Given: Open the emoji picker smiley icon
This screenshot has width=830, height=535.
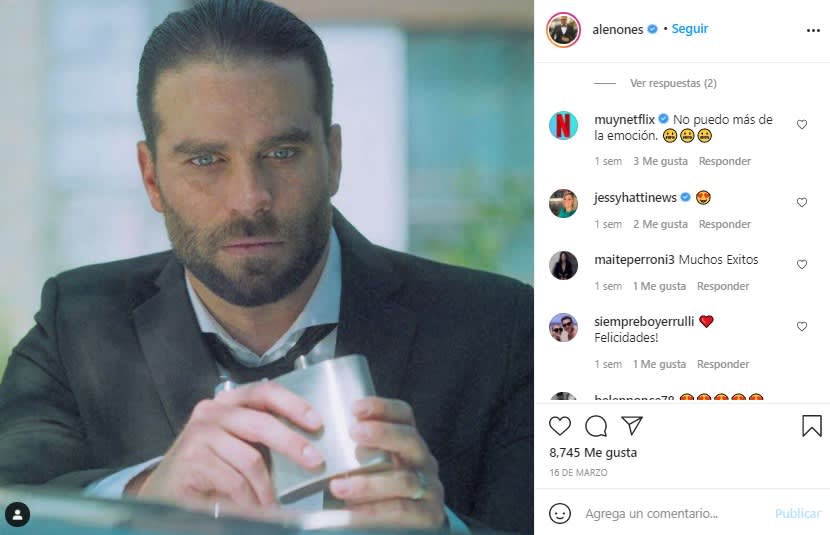Looking at the screenshot, I should [x=561, y=513].
